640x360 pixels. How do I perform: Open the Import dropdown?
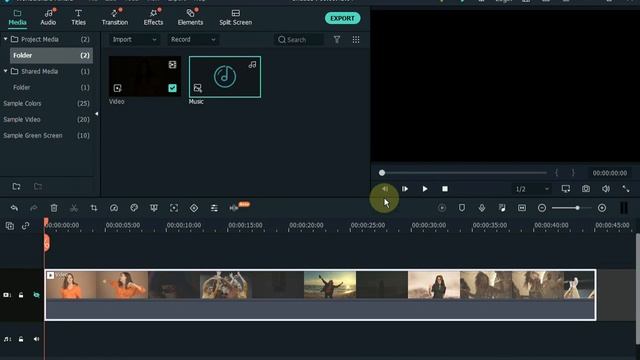(134, 40)
